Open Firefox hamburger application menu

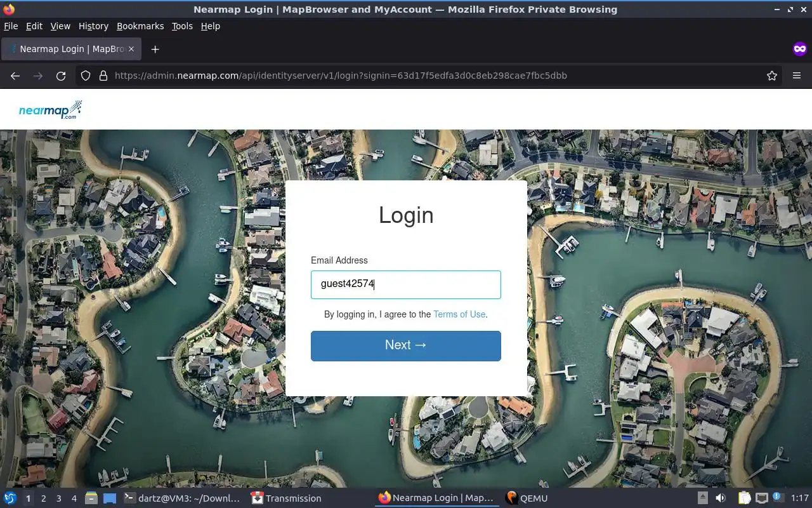point(797,76)
